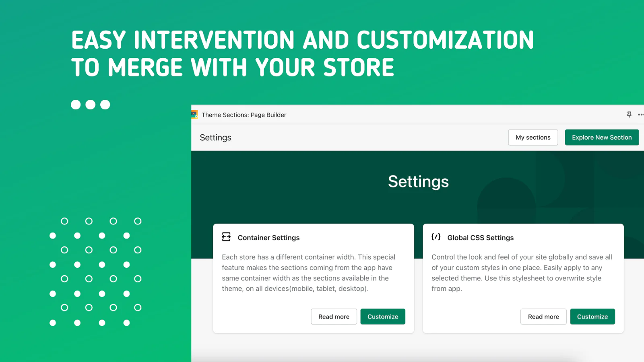Click the large Settings banner heading
This screenshot has width=644, height=362.
coord(418,182)
